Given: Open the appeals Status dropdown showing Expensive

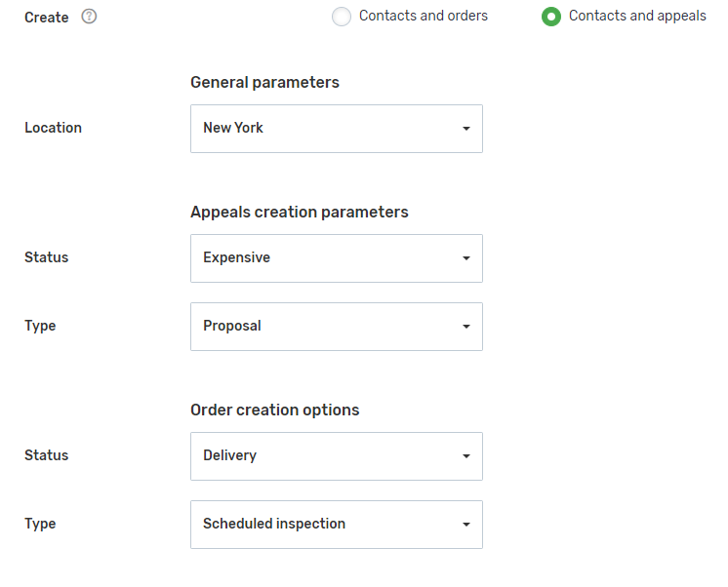Looking at the screenshot, I should (x=322, y=258).
